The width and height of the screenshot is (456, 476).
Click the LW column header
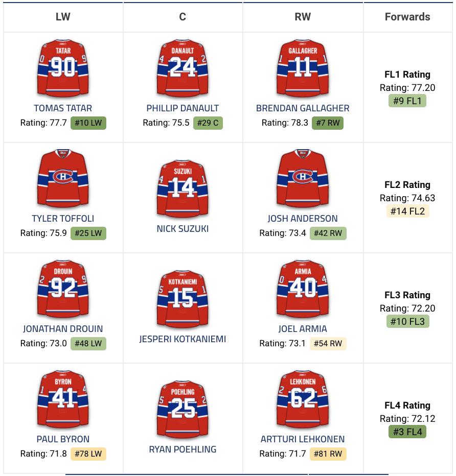pos(63,17)
